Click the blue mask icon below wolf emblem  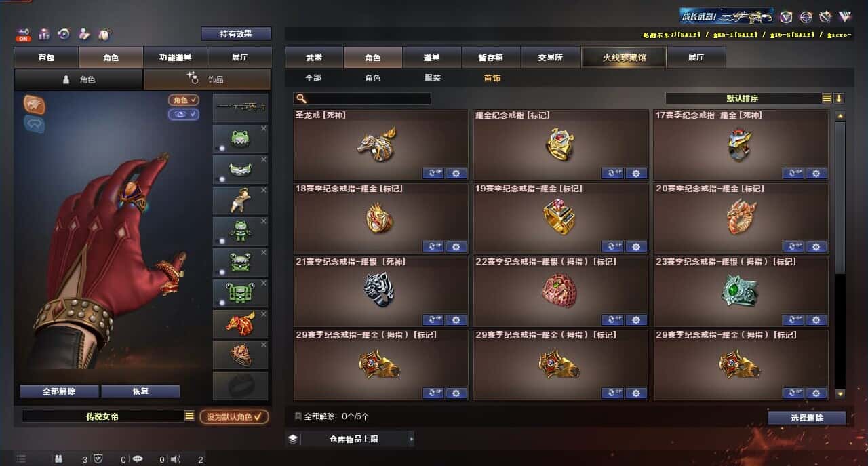(34, 123)
